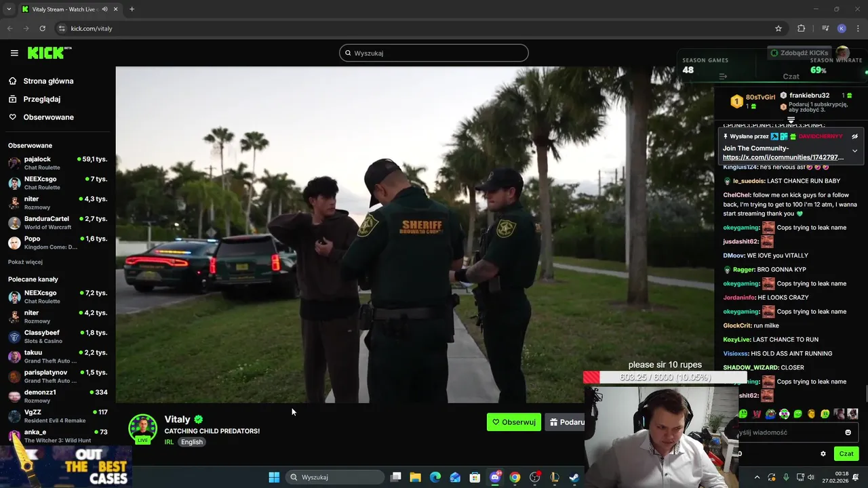Screen dimensions: 868x488
Task: Show hidden system tray icons
Action: 757,477
